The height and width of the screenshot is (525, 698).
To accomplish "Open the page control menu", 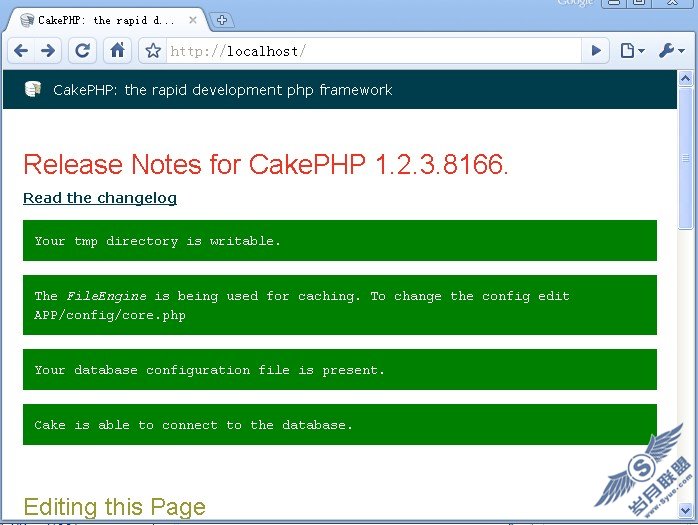I will point(632,51).
